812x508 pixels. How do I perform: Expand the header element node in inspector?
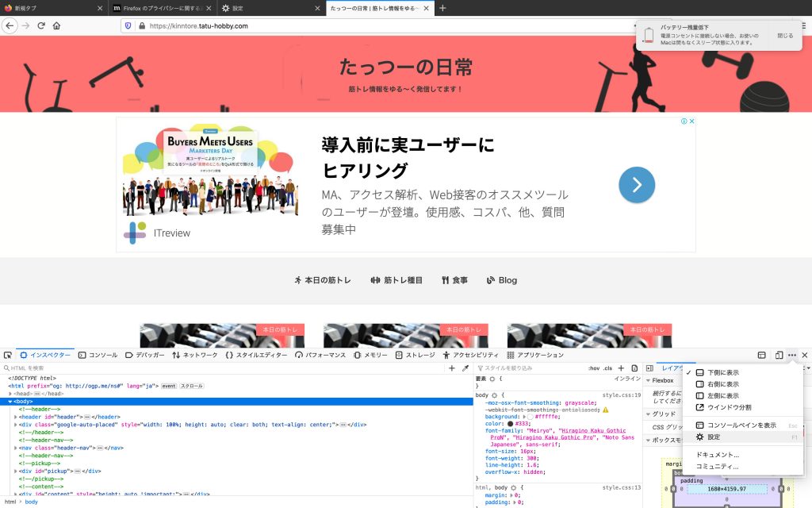coord(16,417)
